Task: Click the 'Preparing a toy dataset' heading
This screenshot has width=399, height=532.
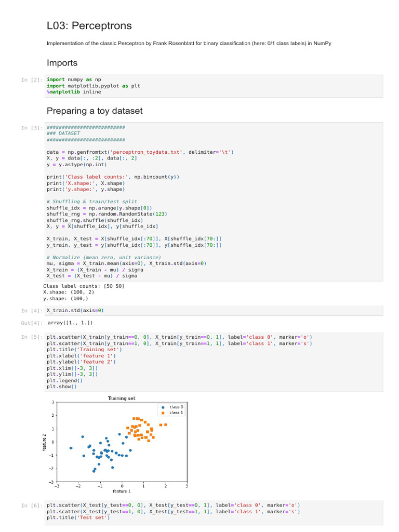Action: pos(95,111)
